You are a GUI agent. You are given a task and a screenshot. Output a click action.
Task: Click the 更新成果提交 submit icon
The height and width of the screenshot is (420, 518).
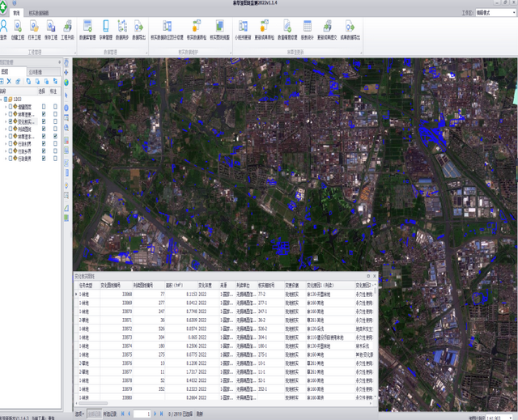tap(327, 26)
